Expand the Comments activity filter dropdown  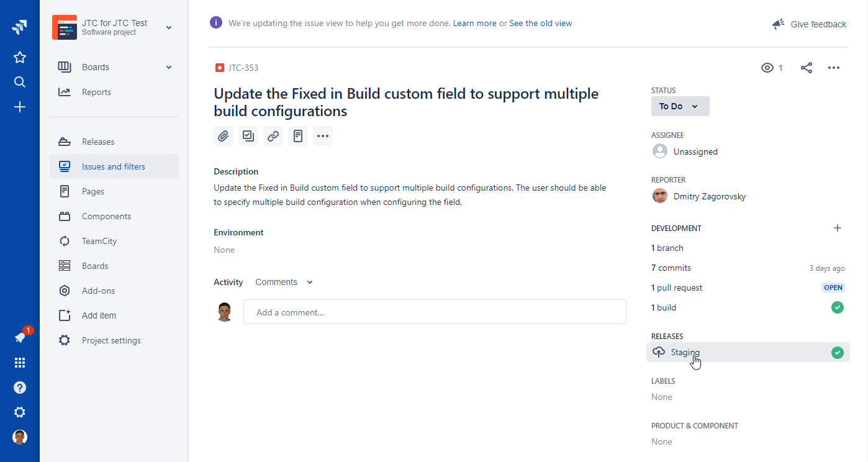click(284, 282)
